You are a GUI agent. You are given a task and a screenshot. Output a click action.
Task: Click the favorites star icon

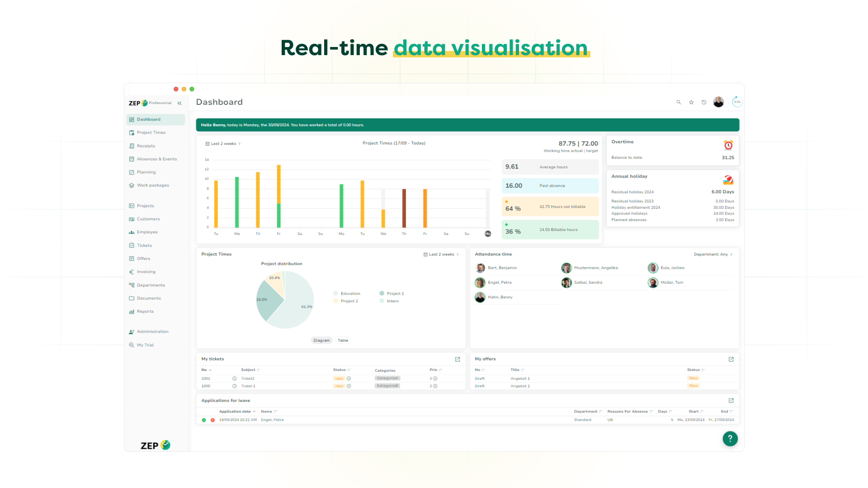pyautogui.click(x=691, y=102)
